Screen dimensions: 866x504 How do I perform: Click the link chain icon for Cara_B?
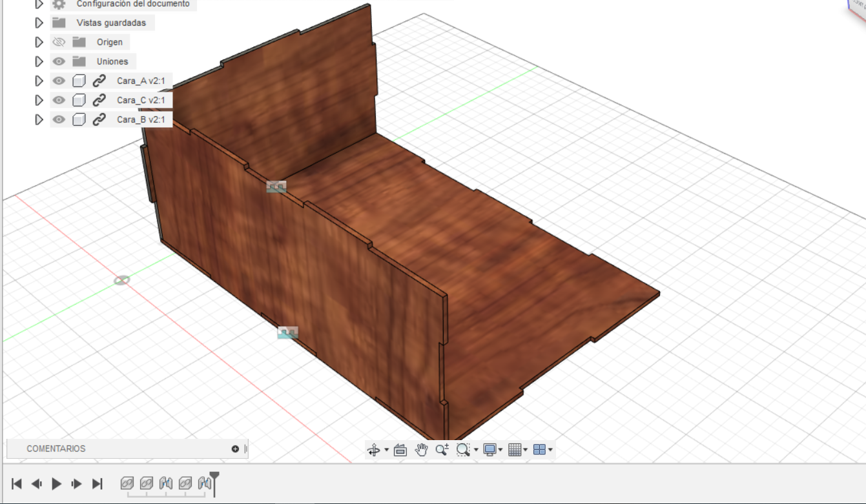coord(99,119)
